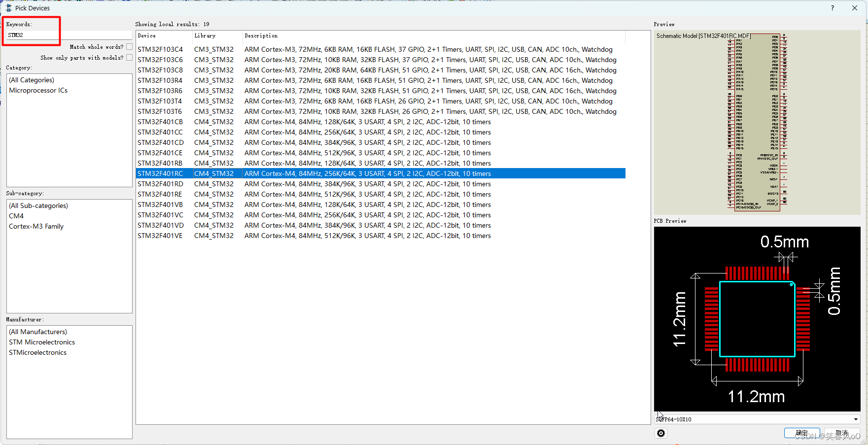Screen dimensions: 868x445
Task: Select the Cortex-M3 Family sub-category
Action: pos(36,226)
